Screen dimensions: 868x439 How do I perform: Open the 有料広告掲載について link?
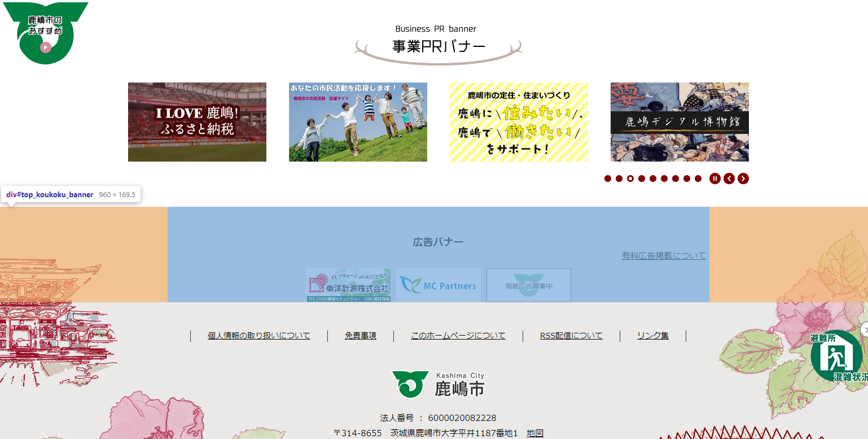click(x=663, y=255)
